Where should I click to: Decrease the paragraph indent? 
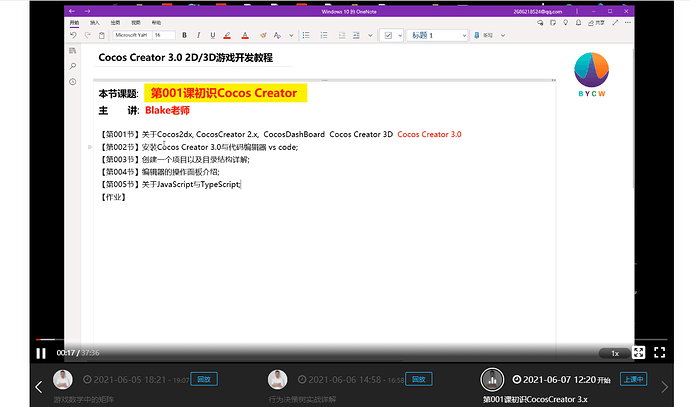(x=341, y=35)
